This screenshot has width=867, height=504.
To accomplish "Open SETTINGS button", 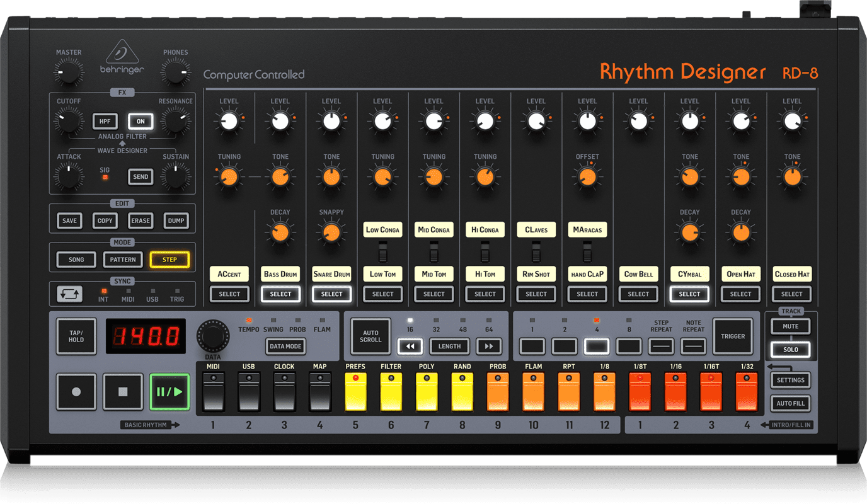I will tap(791, 380).
